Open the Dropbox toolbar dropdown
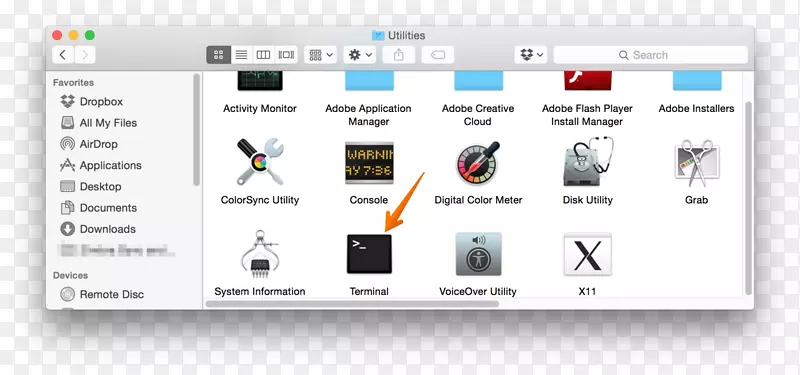 tap(531, 55)
